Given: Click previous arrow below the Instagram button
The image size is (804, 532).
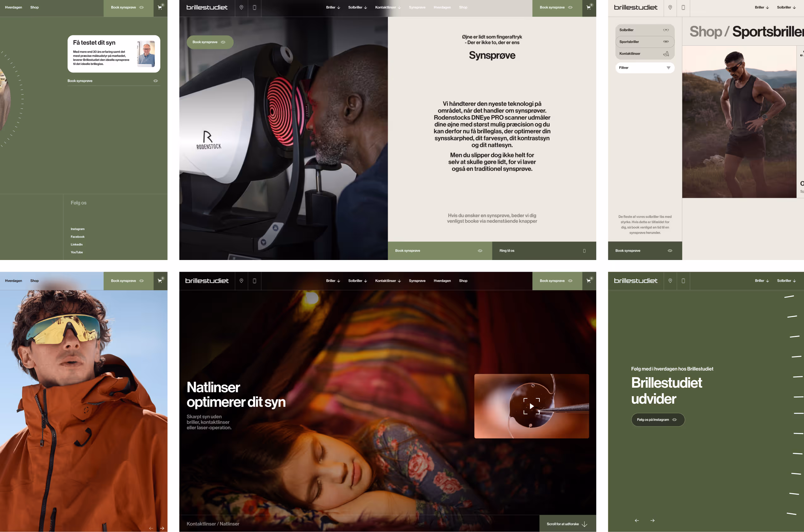Looking at the screenshot, I should (637, 520).
